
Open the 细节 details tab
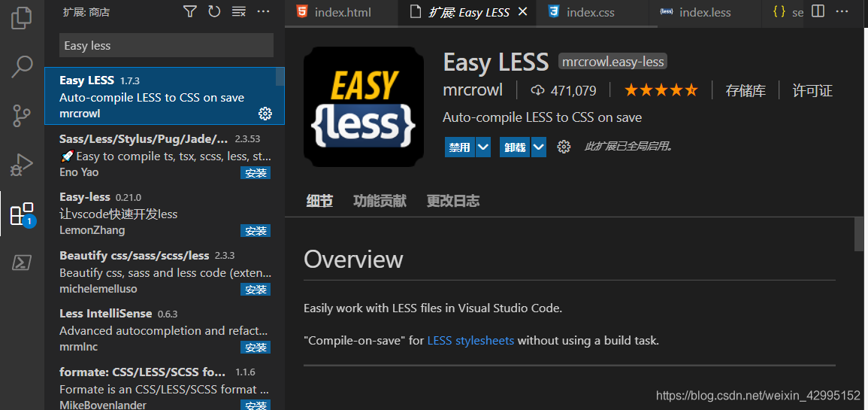pos(319,201)
